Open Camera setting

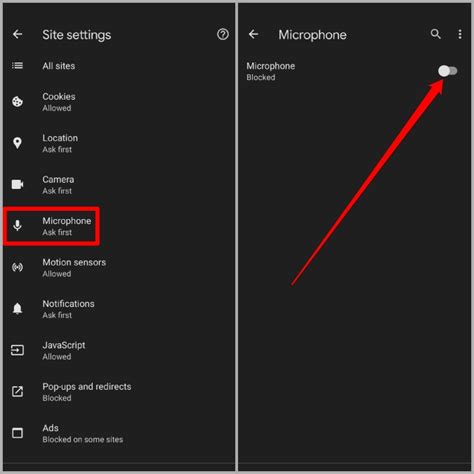[119, 185]
